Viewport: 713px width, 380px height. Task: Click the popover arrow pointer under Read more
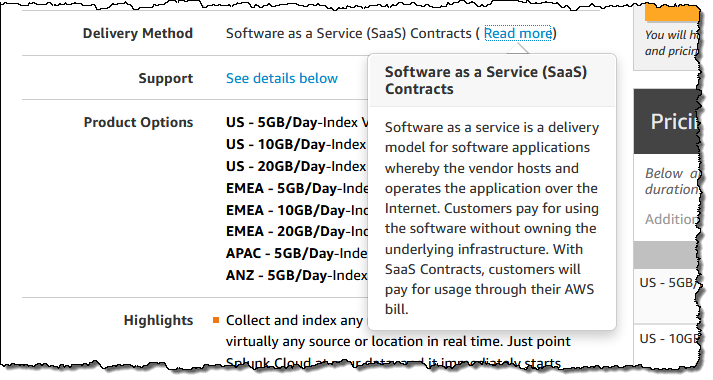point(518,48)
